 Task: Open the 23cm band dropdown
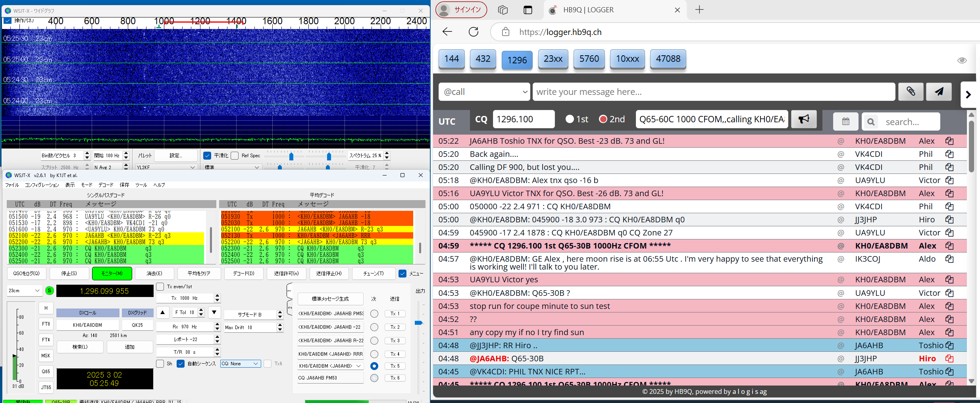(x=25, y=291)
